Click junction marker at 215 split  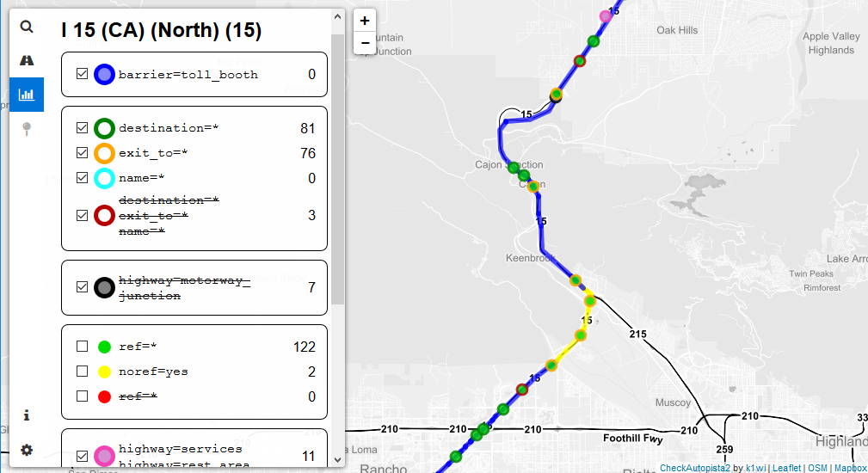coord(590,301)
